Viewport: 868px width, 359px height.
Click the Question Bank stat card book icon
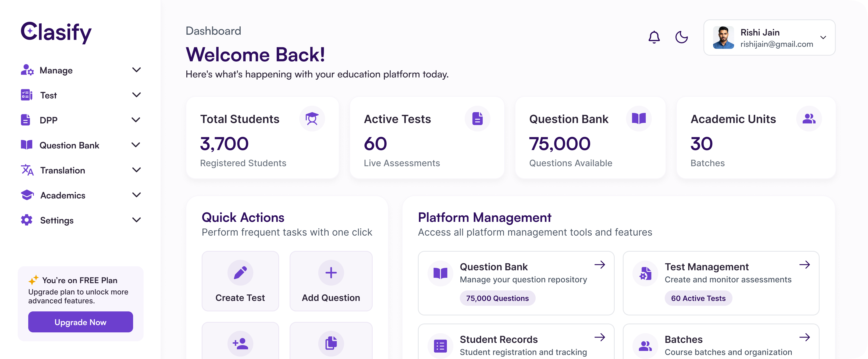coord(639,119)
